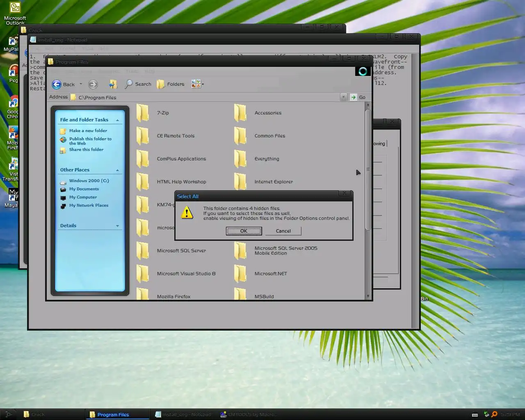The height and width of the screenshot is (420, 525).
Task: Open the Views dropdown arrow
Action: (203, 84)
